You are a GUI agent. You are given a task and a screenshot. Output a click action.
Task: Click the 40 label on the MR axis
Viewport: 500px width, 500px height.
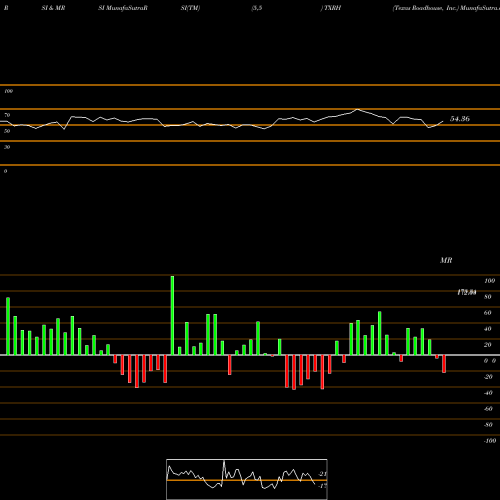click(x=488, y=329)
